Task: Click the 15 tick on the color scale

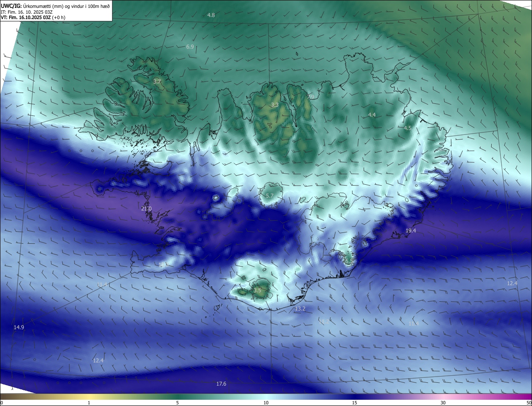Action: tap(355, 403)
